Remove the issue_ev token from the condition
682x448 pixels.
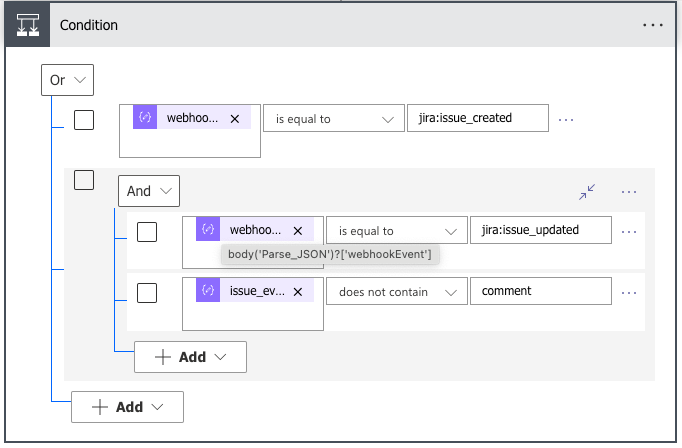pos(297,291)
